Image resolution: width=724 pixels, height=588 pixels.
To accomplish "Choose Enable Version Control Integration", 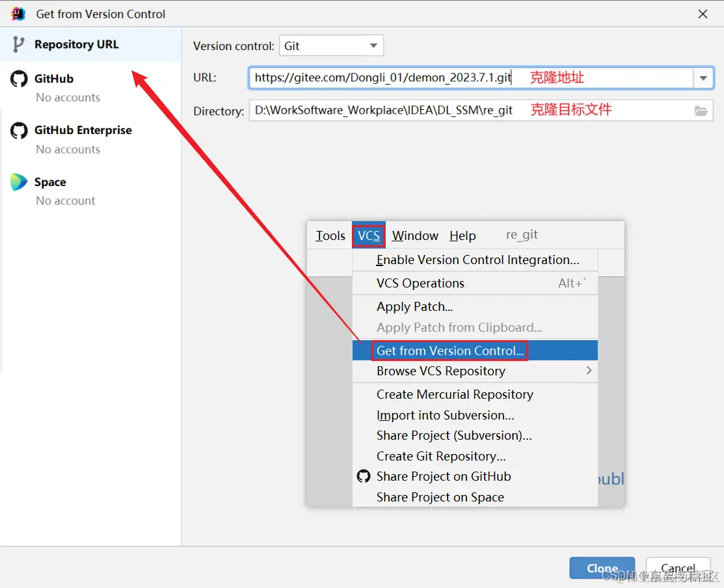I will [475, 260].
